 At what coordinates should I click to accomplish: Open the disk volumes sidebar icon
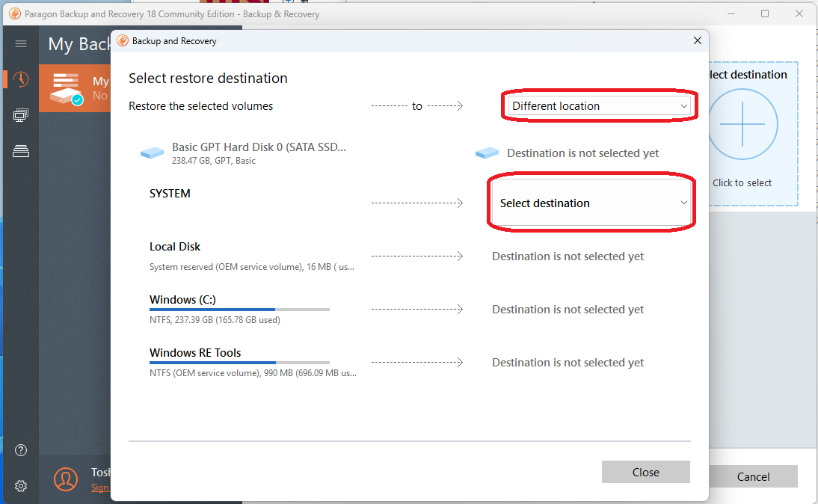click(x=21, y=151)
